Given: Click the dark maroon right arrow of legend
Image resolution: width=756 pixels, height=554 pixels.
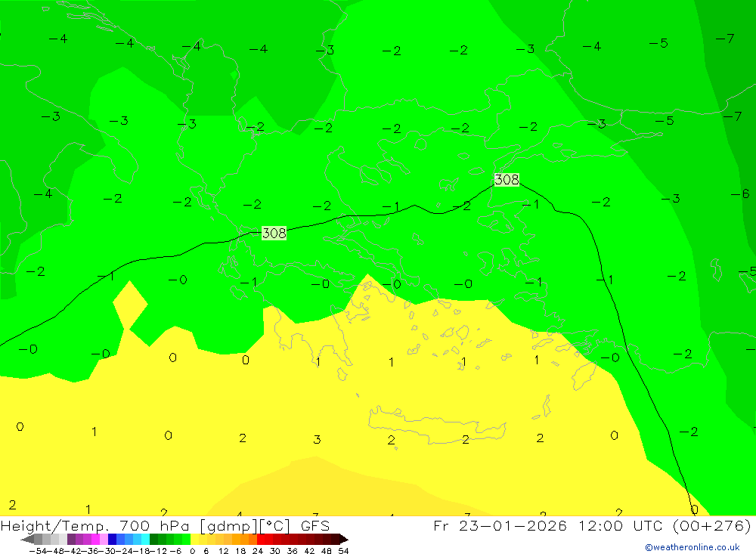Looking at the screenshot, I should click(344, 539).
